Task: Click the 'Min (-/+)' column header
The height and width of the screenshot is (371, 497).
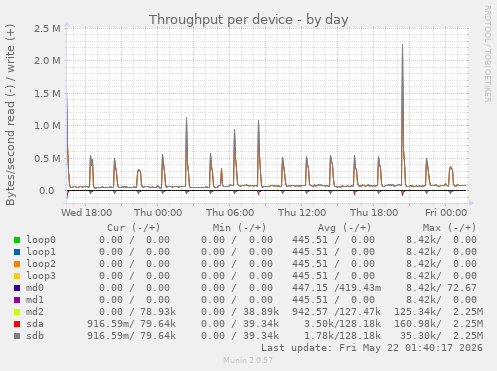Action: pos(239,228)
